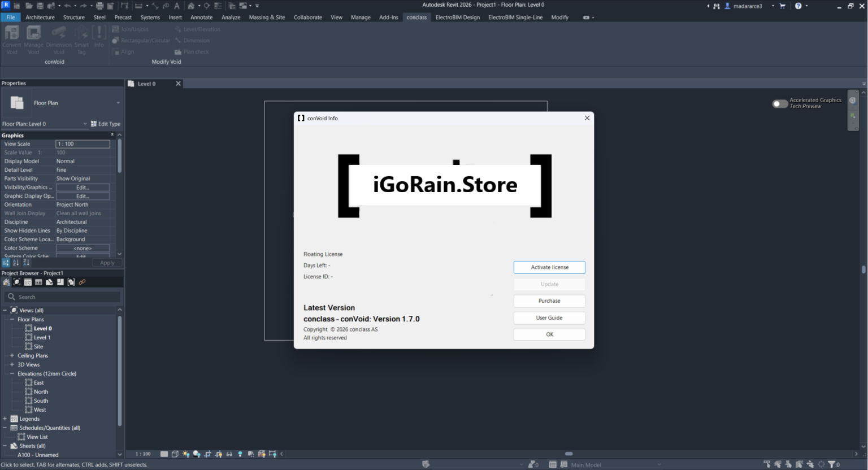Viewport: 868px width, 470px height.
Task: Click the Purchase button in conVoid Info
Action: point(549,301)
